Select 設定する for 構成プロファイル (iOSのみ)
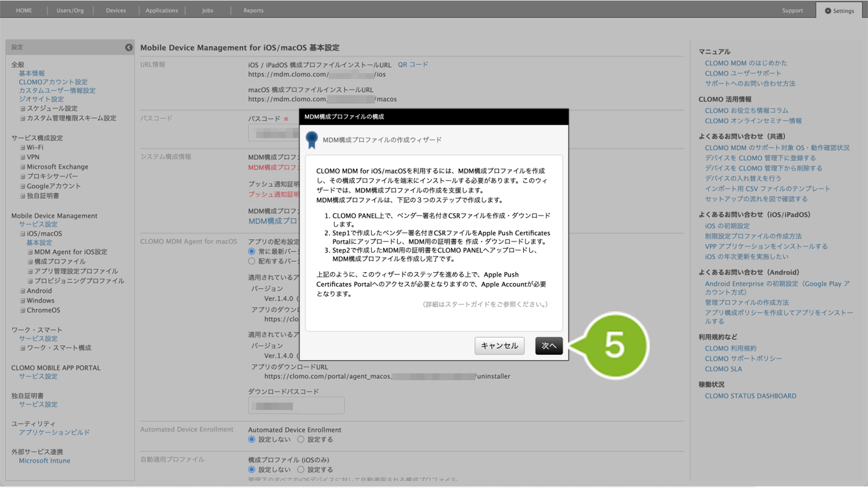 coord(301,469)
